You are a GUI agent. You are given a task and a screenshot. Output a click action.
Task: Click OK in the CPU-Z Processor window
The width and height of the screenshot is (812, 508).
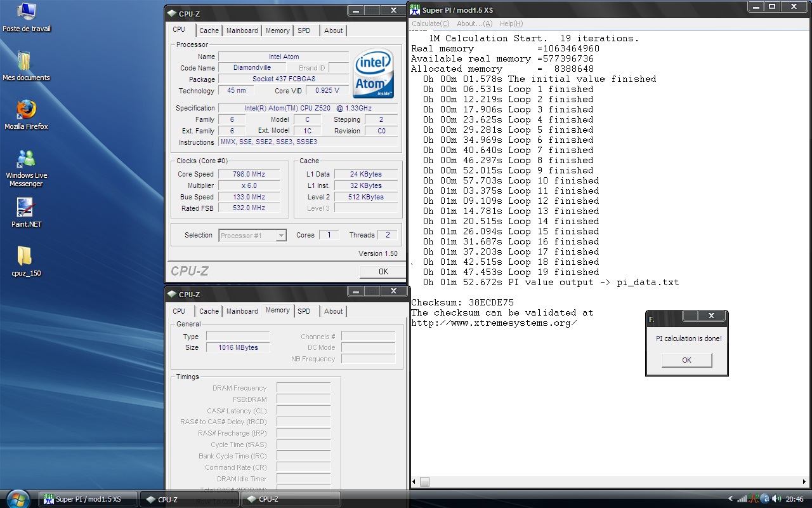[x=383, y=272]
